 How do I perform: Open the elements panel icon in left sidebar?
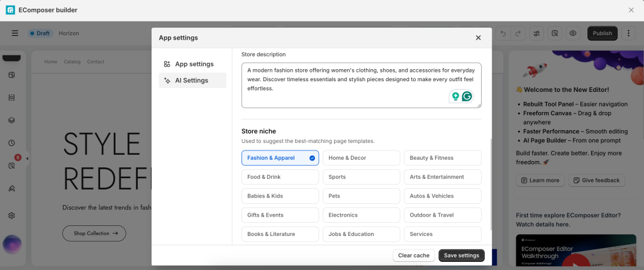click(x=11, y=75)
